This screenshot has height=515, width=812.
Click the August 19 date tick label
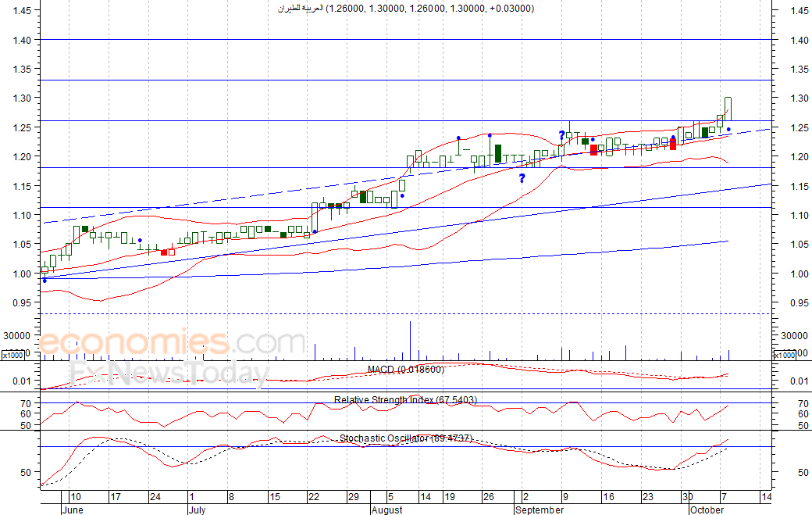tap(450, 497)
